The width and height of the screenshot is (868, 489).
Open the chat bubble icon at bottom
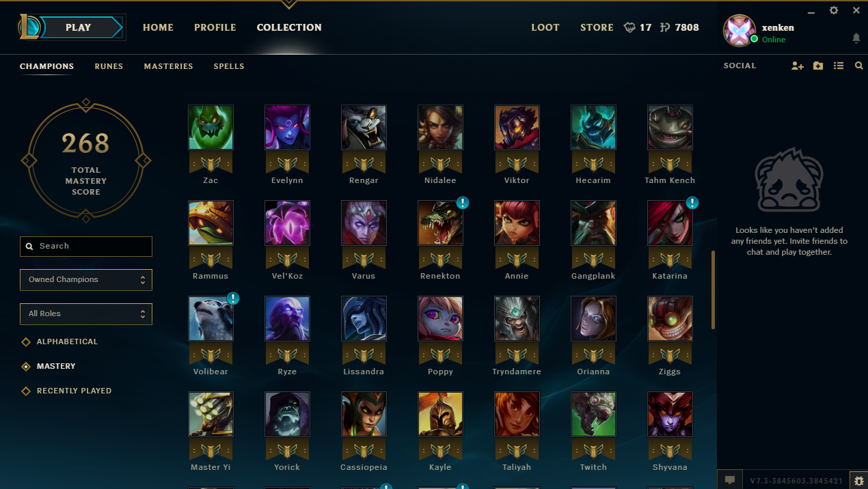pyautogui.click(x=729, y=480)
